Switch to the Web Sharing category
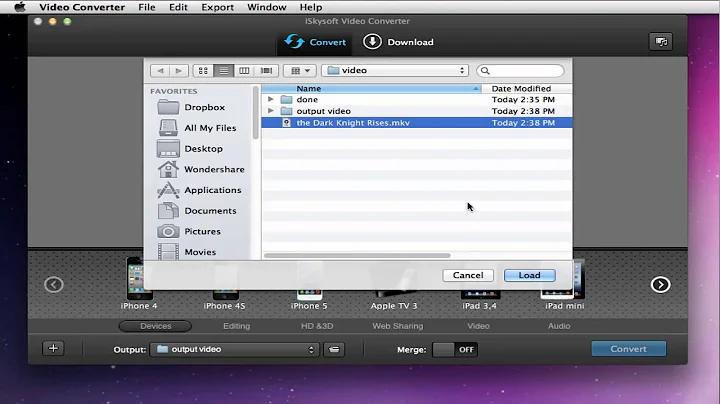Viewport: 720px width, 404px height. click(x=398, y=326)
